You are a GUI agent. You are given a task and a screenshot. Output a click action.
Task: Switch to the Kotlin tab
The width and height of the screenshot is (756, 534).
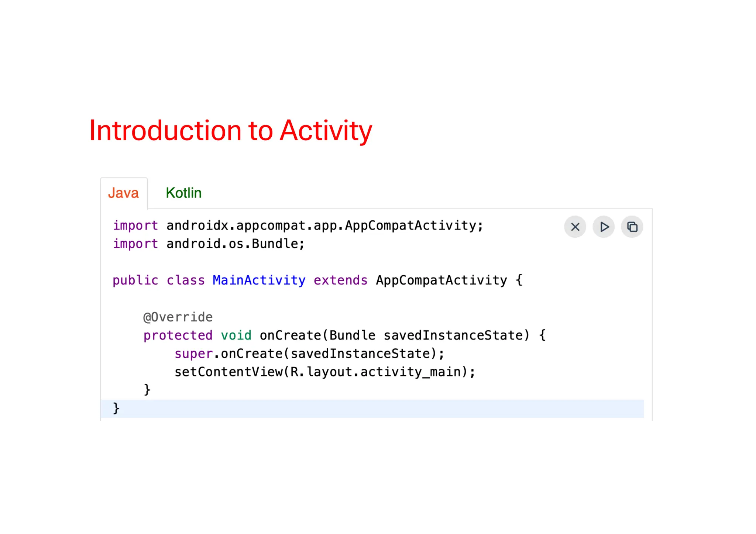(183, 193)
